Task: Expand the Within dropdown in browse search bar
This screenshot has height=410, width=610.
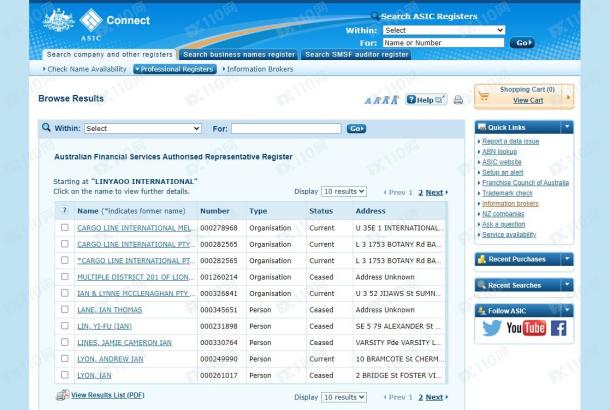Action: pyautogui.click(x=142, y=129)
